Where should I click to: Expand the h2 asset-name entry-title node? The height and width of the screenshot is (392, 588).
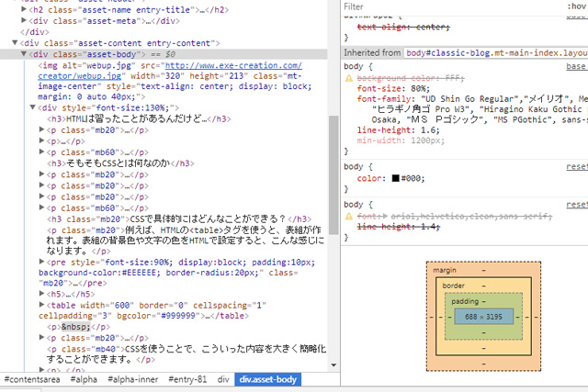tap(24, 9)
